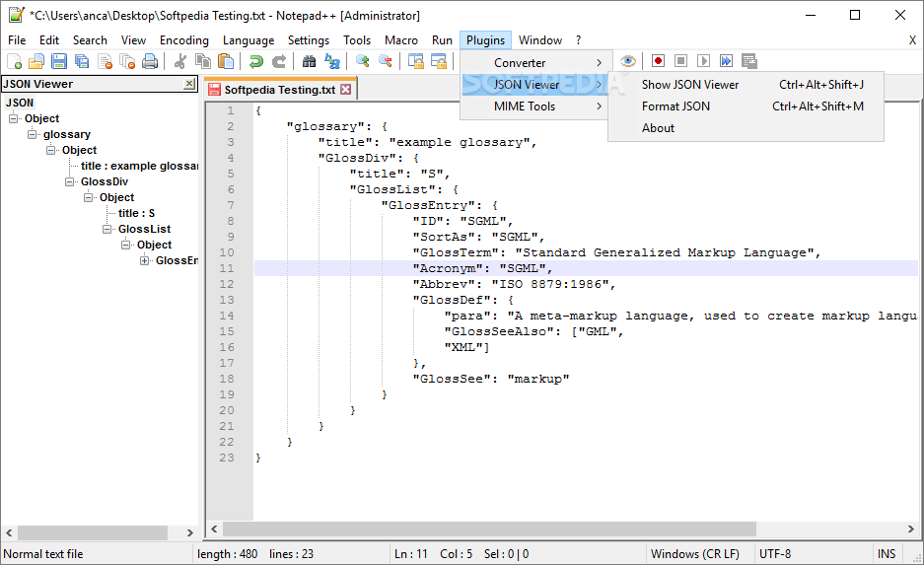
Task: Collapse the Object node under GlossDiv
Action: [89, 197]
